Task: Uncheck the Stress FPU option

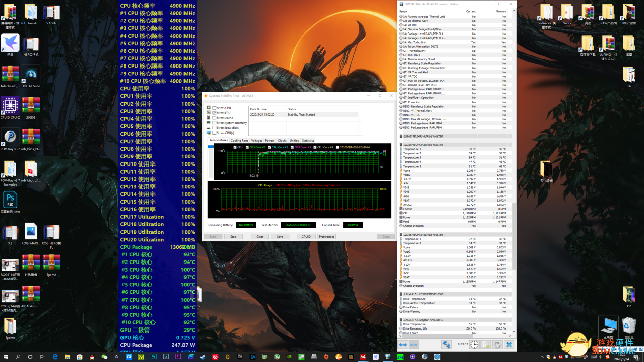Action: click(214, 113)
